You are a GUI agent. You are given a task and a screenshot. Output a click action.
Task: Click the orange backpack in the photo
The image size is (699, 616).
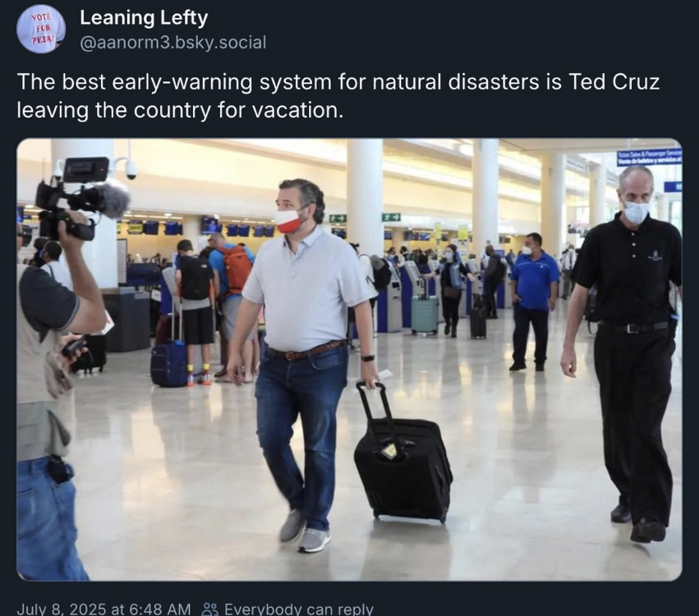click(237, 269)
